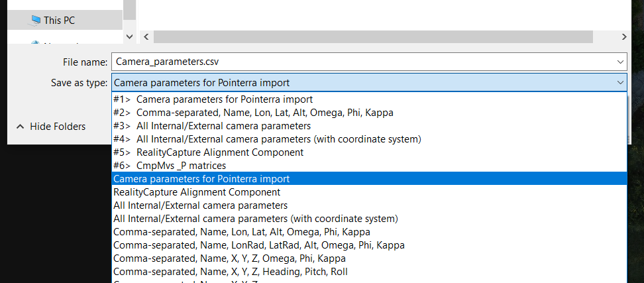Select unnumbered All Internal/External camera parameters entry

pos(369,205)
